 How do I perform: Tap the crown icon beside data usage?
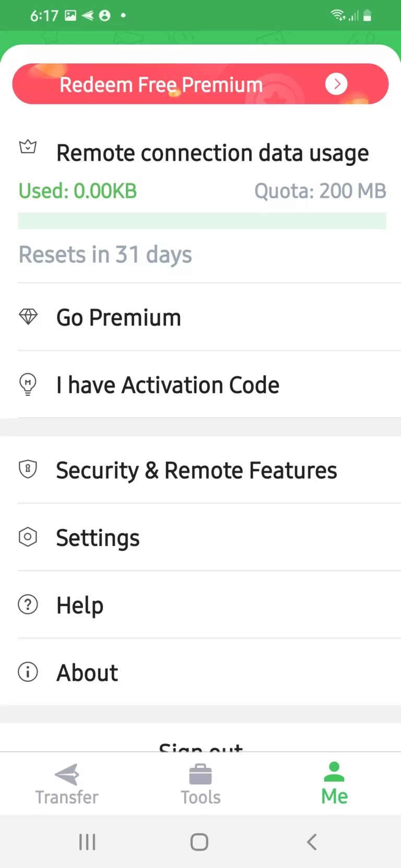point(28,147)
